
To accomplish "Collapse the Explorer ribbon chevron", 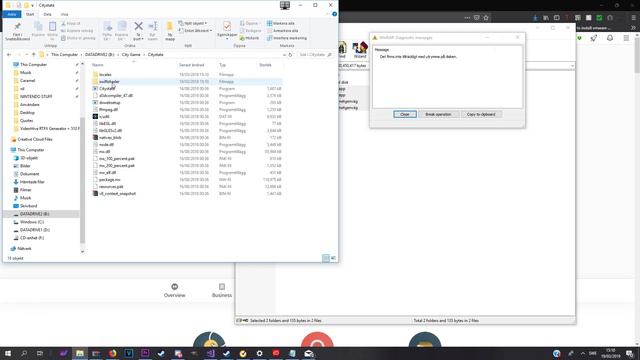I will (x=327, y=14).
